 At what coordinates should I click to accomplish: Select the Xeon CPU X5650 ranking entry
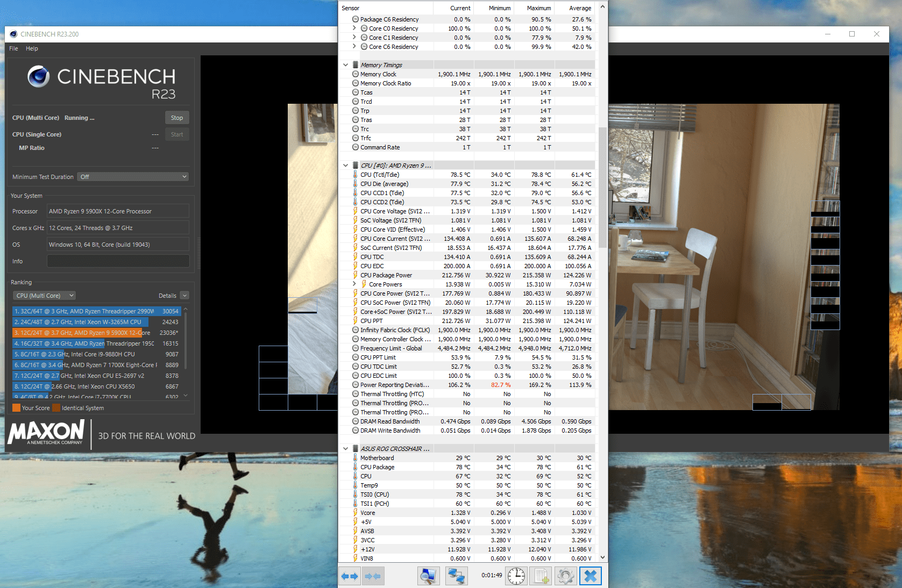click(96, 386)
